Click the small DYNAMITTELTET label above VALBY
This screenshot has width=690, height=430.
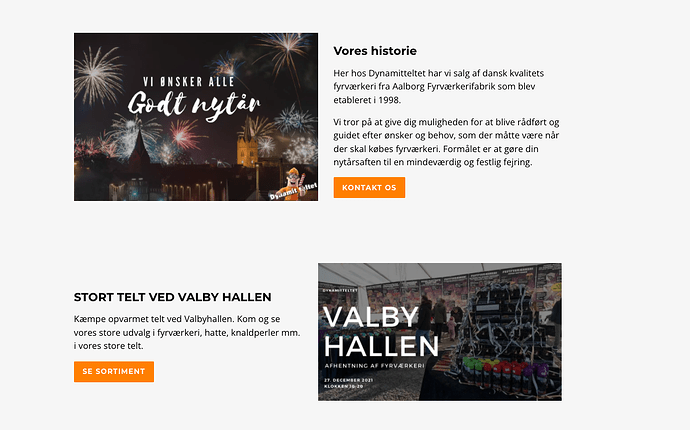(340, 290)
